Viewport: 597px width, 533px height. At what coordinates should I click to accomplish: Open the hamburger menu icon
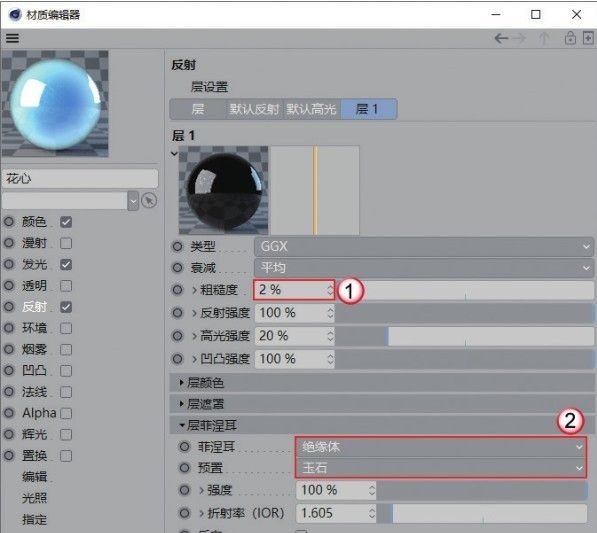(x=12, y=38)
